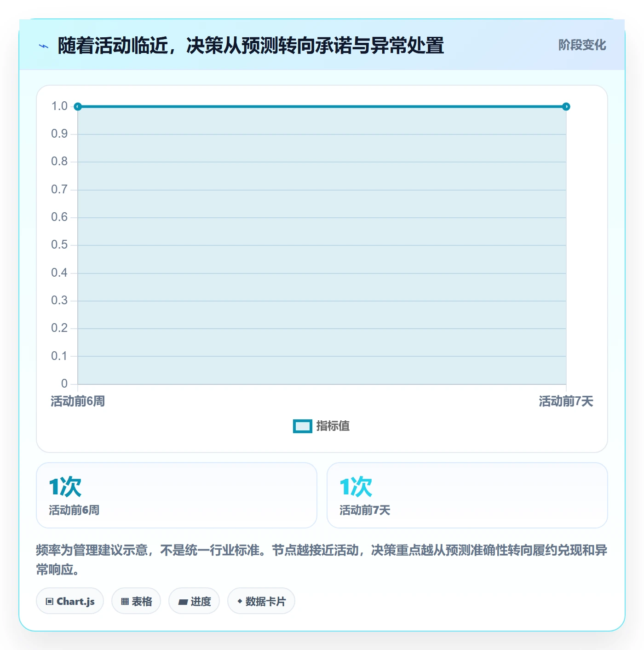
Task: Select the data point at 活动前6周
Action: coord(78,107)
